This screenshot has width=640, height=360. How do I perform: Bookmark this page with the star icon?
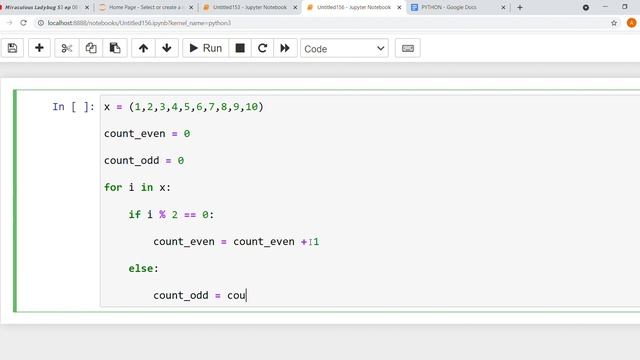click(614, 23)
